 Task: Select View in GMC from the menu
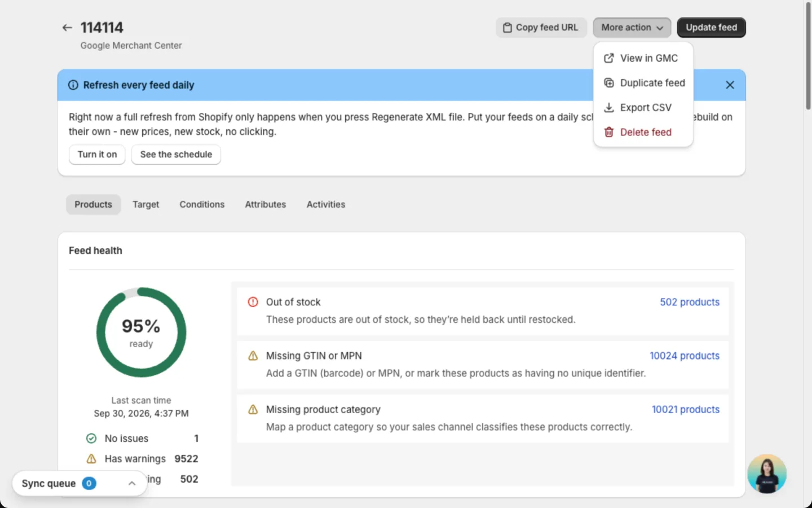(x=643, y=58)
